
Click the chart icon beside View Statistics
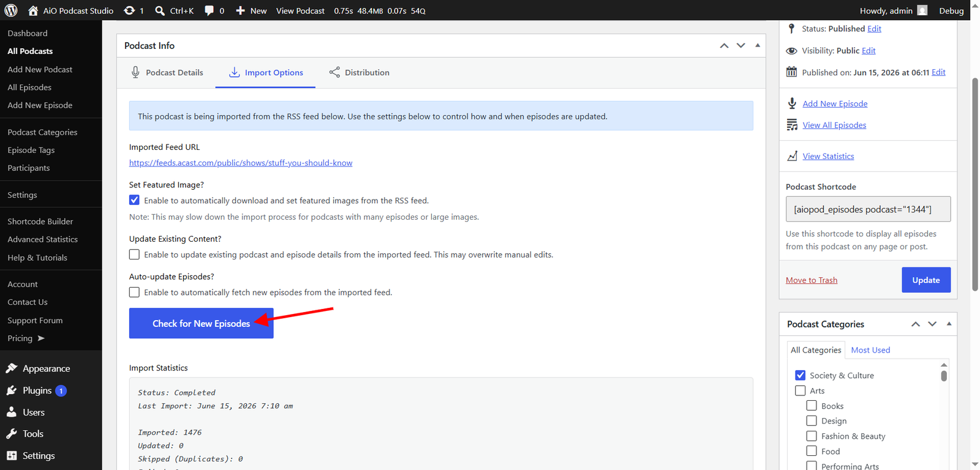click(x=792, y=156)
